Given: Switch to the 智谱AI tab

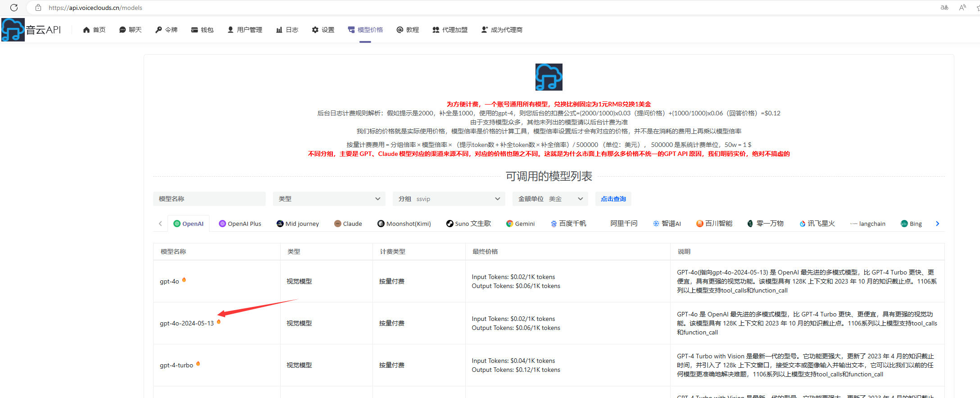Looking at the screenshot, I should click(667, 224).
